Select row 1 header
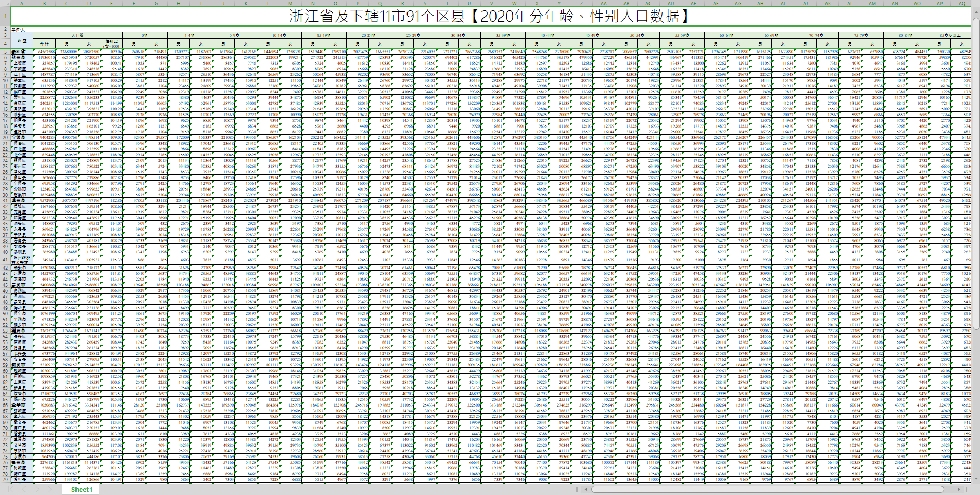 point(5,16)
